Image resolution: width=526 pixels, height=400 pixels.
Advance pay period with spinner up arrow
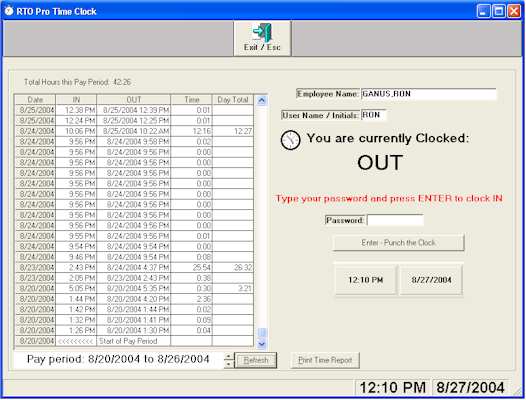click(x=229, y=357)
